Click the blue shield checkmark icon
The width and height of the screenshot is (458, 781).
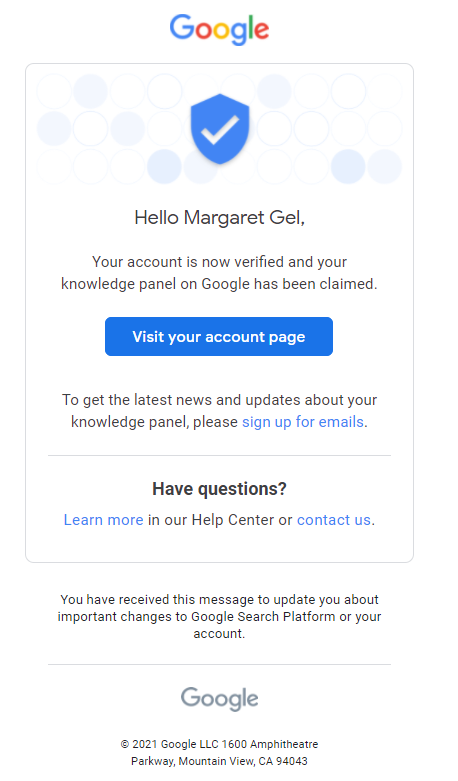(x=220, y=129)
